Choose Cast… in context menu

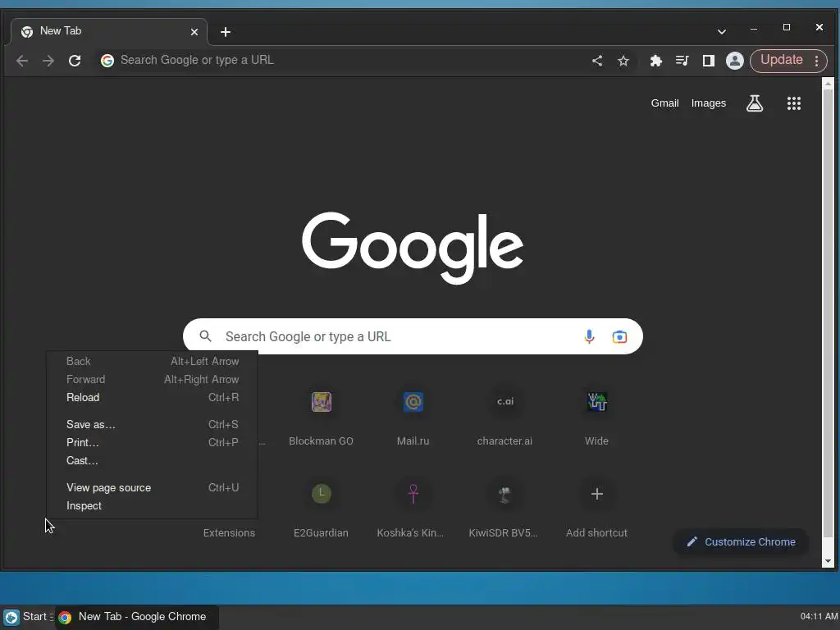click(x=152, y=461)
